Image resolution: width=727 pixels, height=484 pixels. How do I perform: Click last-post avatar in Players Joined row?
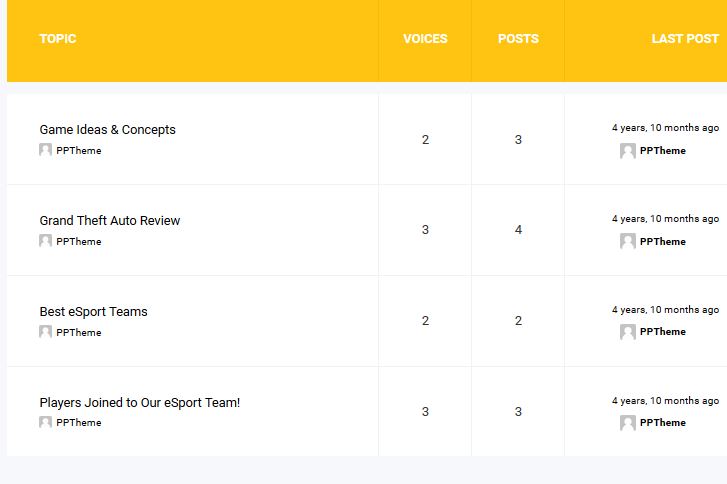pyautogui.click(x=628, y=422)
